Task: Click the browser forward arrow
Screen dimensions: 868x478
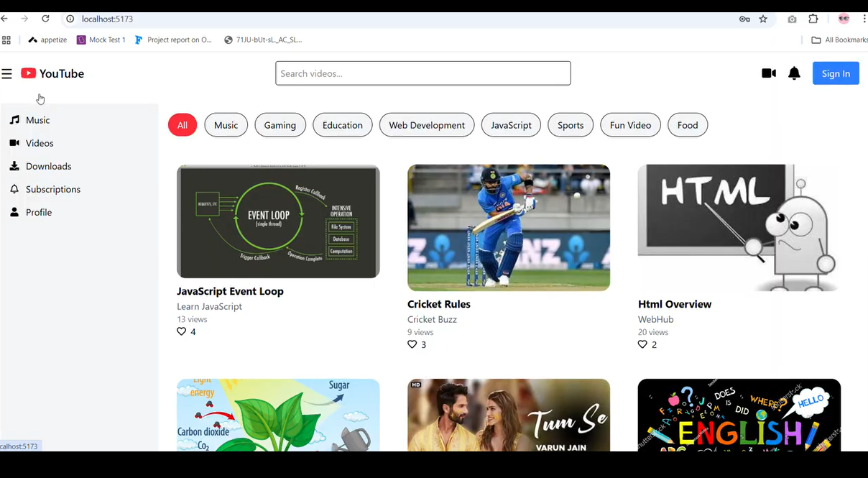Action: pos(24,19)
